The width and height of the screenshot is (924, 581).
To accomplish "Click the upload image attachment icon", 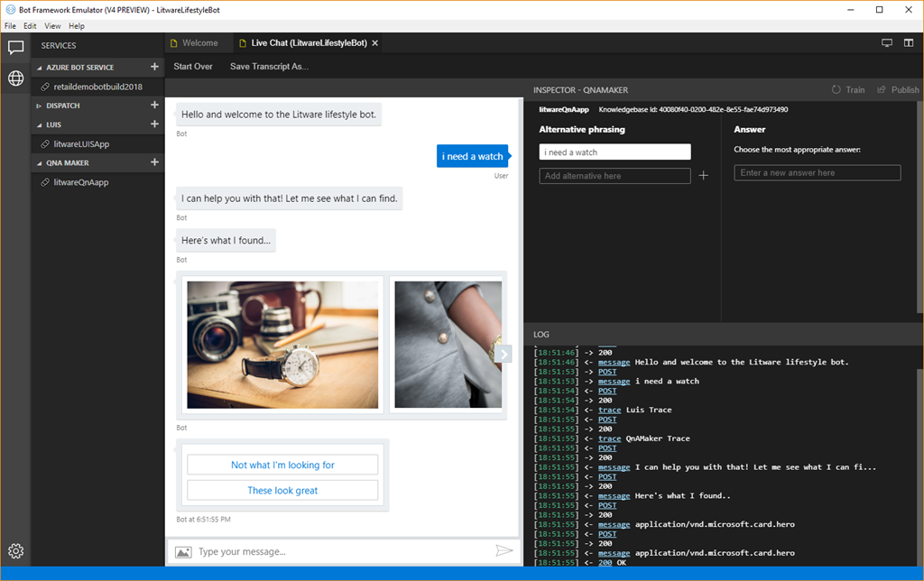I will [x=183, y=552].
